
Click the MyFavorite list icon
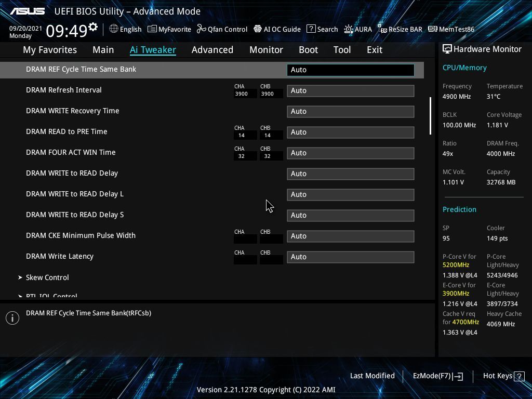click(152, 29)
